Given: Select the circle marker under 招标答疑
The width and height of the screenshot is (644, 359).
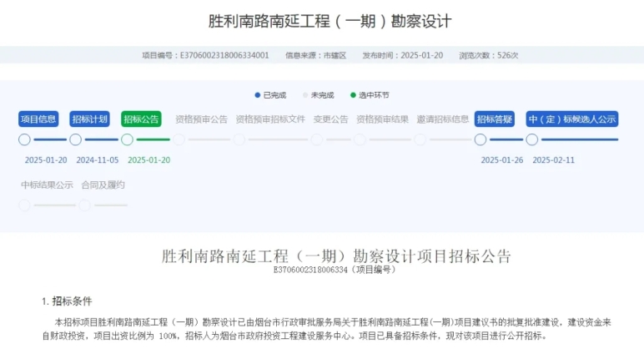Looking at the screenshot, I should (x=480, y=139).
